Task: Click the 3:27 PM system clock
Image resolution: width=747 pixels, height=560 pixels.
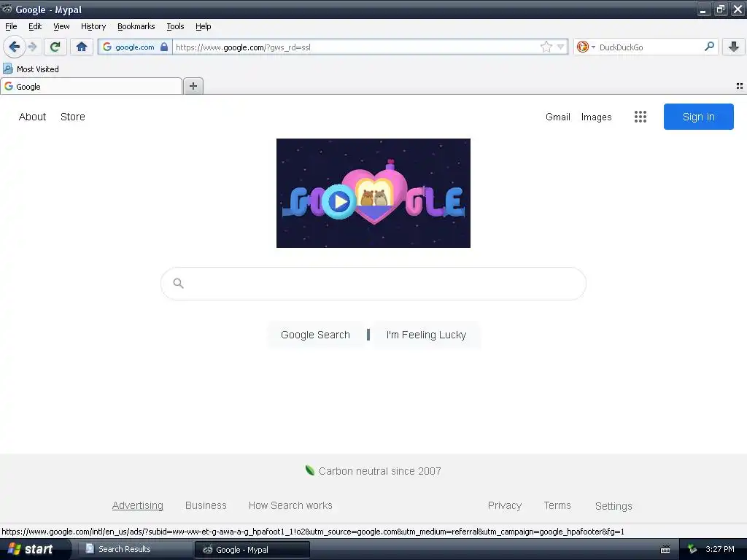Action: click(720, 549)
